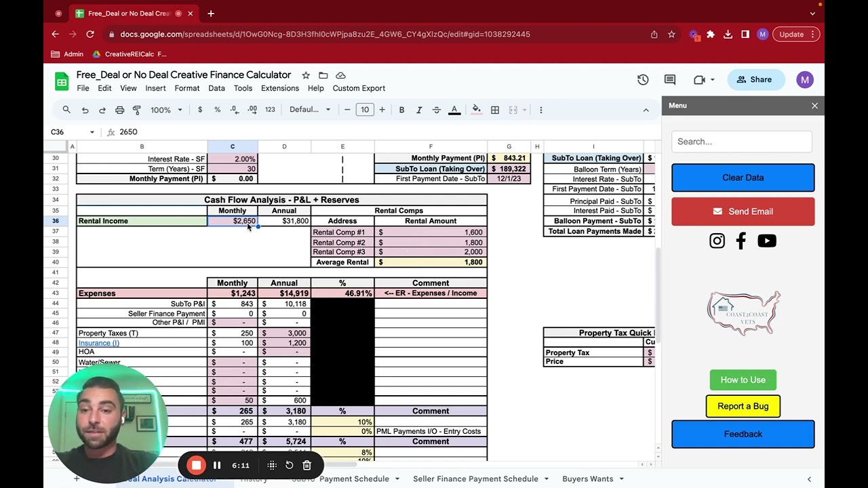
Task: Activate the paint format tool
Action: coord(137,110)
